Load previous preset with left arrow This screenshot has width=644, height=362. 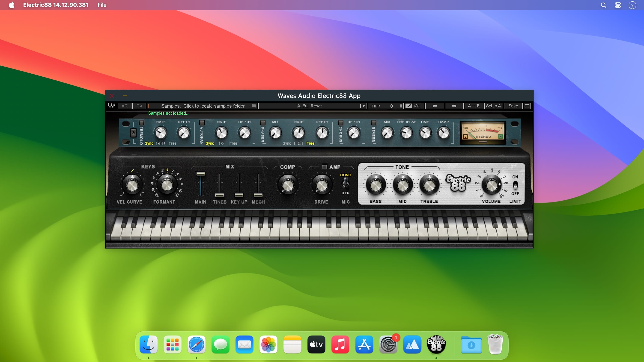click(434, 106)
